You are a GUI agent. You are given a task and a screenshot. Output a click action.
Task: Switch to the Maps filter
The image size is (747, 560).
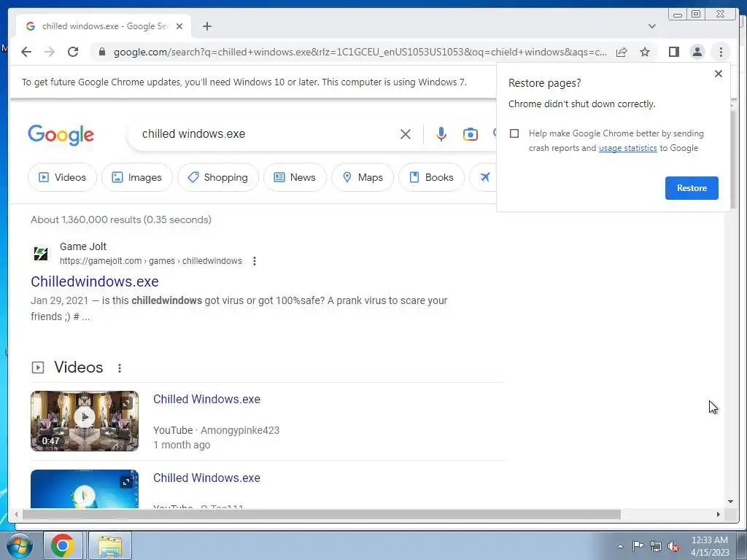coord(363,177)
